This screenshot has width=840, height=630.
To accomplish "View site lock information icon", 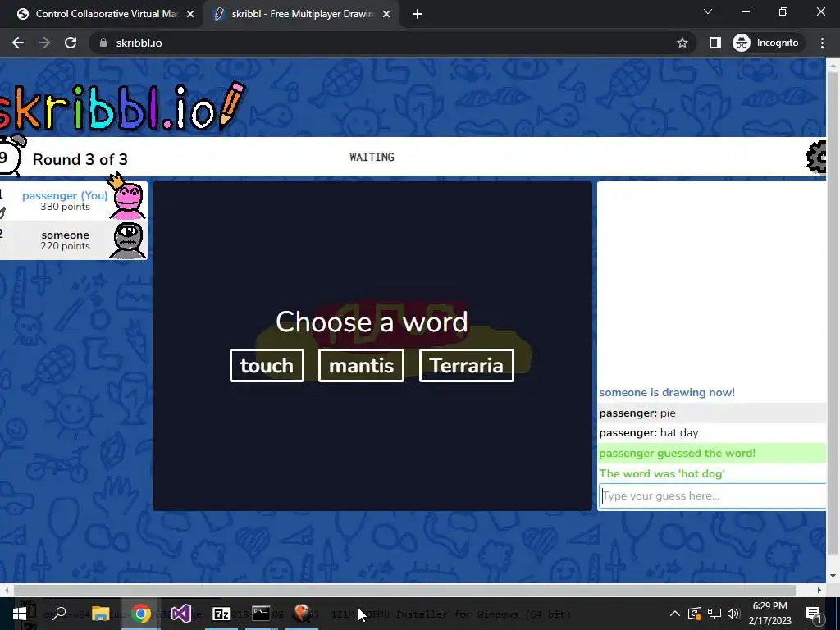I will pyautogui.click(x=103, y=43).
